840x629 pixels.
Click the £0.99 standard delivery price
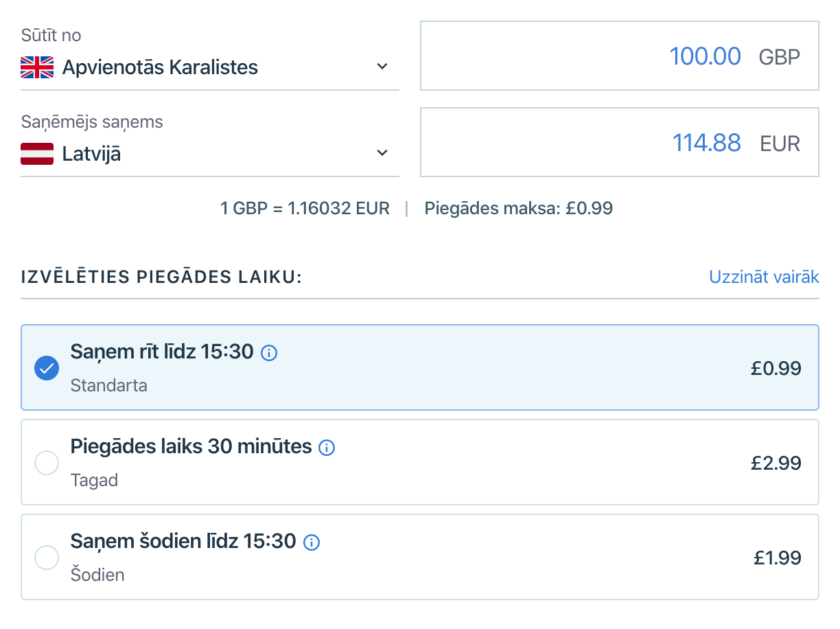point(775,369)
